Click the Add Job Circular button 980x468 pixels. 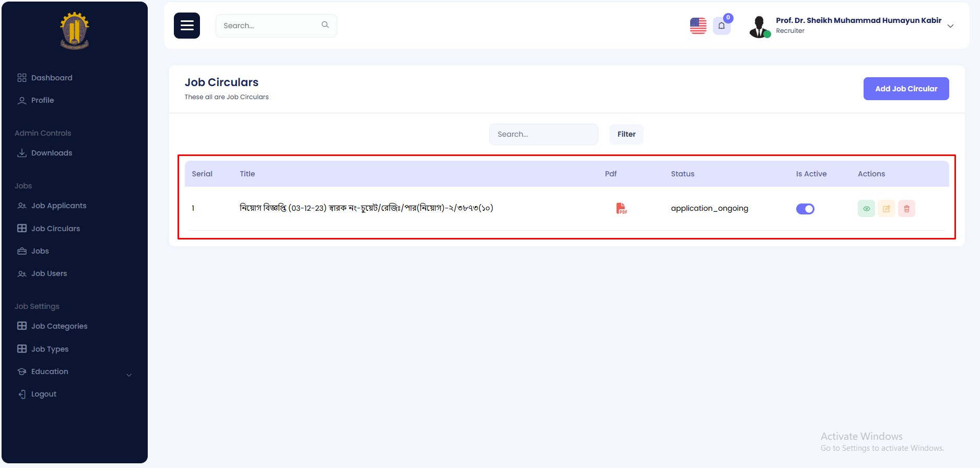pos(906,89)
